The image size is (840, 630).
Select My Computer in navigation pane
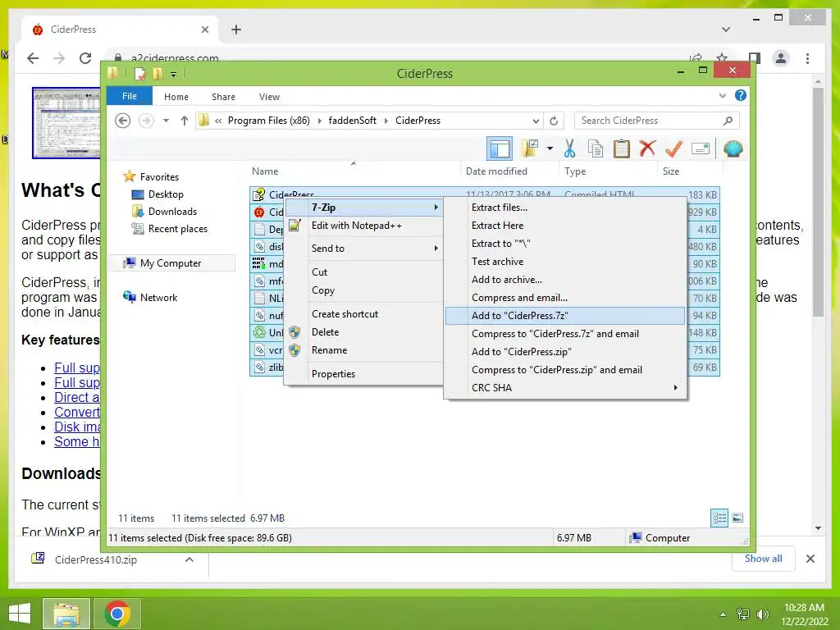click(171, 263)
